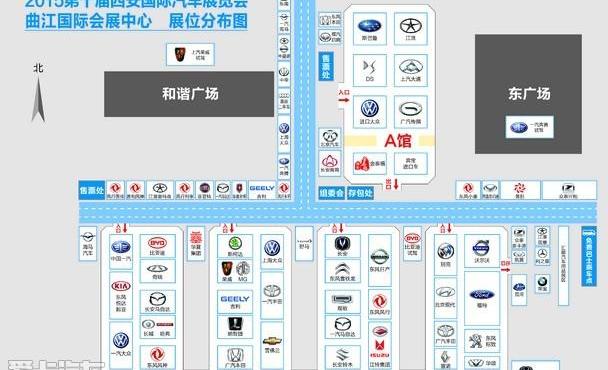Open the 北京汽车 booth beside A馆
The height and width of the screenshot is (370, 608).
tap(330, 138)
